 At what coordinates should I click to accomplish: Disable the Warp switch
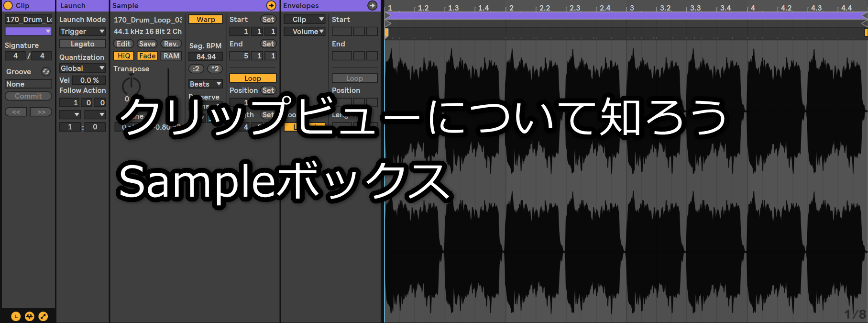coord(206,20)
